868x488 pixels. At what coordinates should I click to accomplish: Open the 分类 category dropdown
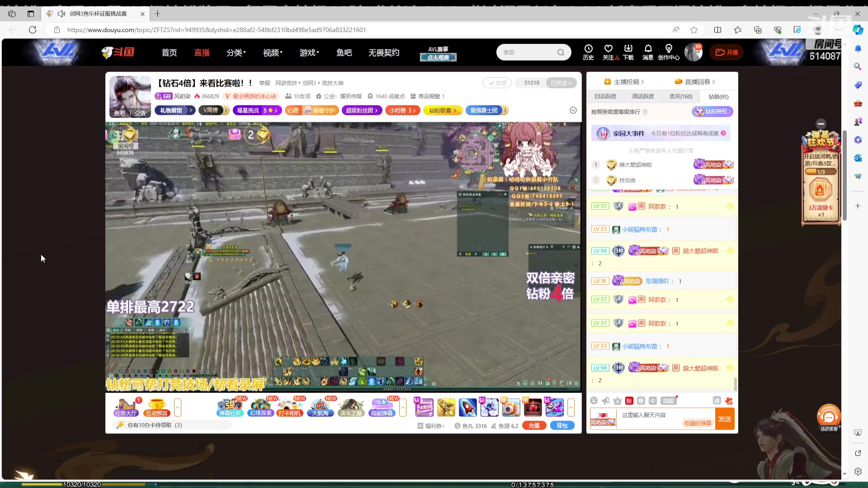tap(236, 53)
